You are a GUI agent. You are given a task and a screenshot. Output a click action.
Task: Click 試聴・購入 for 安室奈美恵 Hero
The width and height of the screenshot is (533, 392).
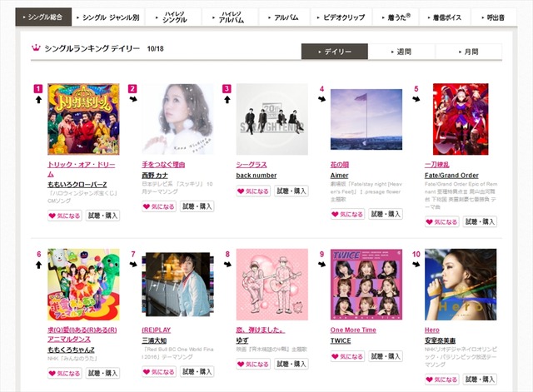click(480, 379)
